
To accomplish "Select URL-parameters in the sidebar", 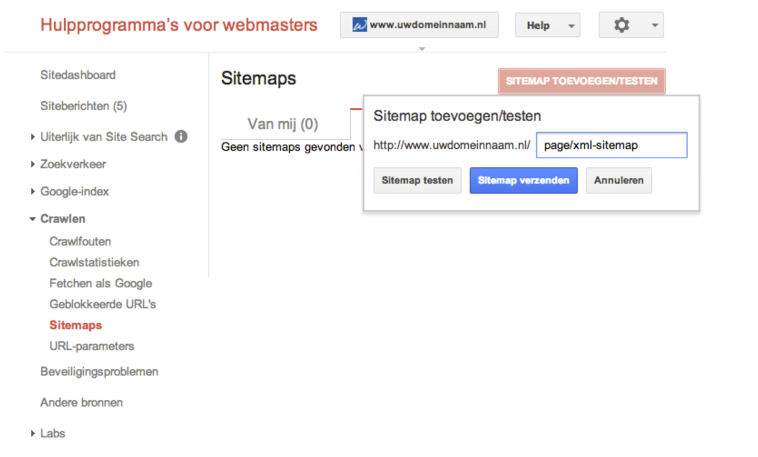I will click(x=91, y=346).
